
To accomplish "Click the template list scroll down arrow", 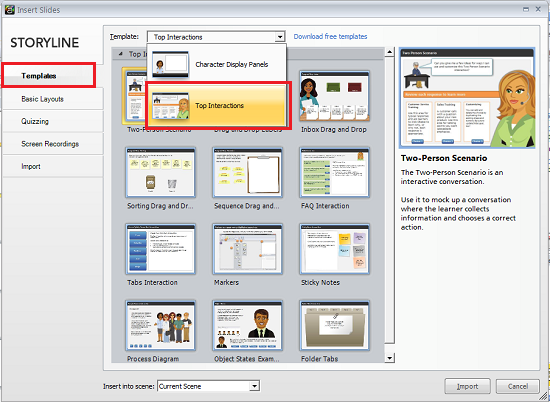I will click(389, 358).
